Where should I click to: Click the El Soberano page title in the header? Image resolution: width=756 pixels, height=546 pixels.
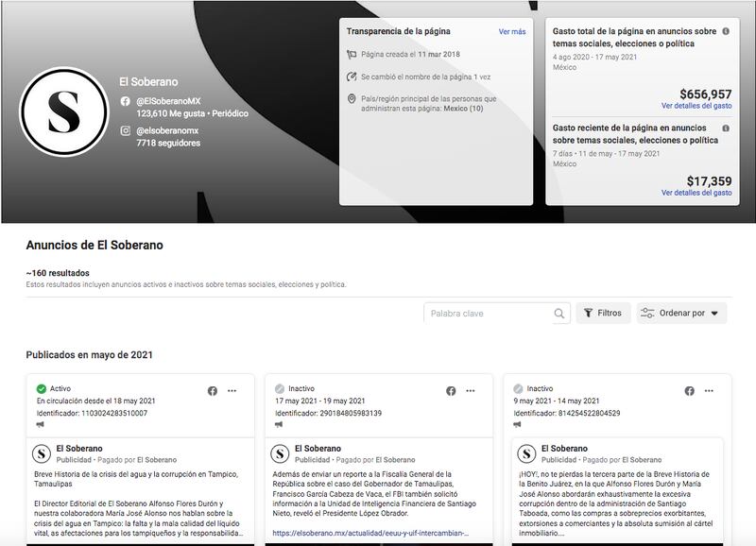click(x=148, y=82)
